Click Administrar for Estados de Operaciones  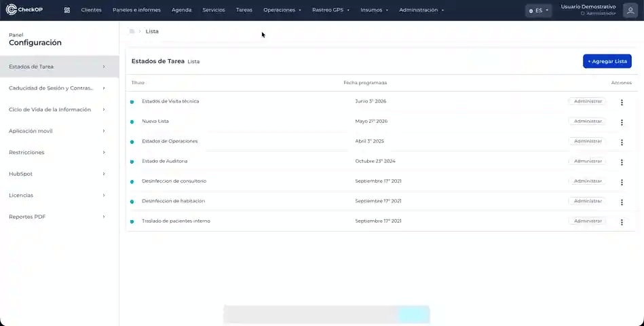click(x=587, y=141)
